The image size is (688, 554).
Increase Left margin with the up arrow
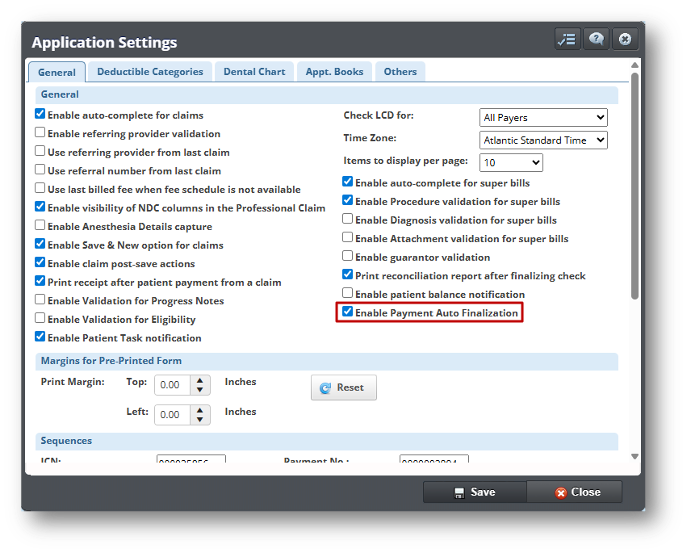click(x=200, y=410)
